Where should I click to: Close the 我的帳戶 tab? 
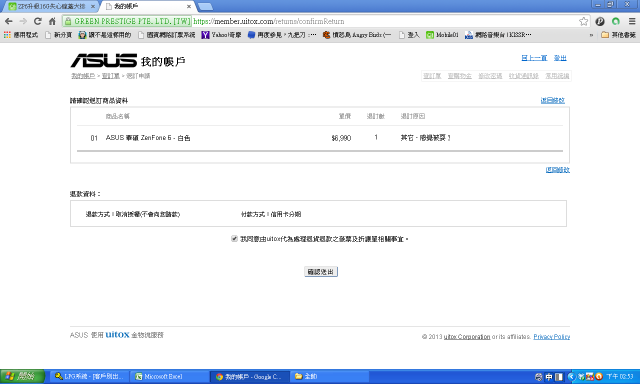tap(189, 7)
